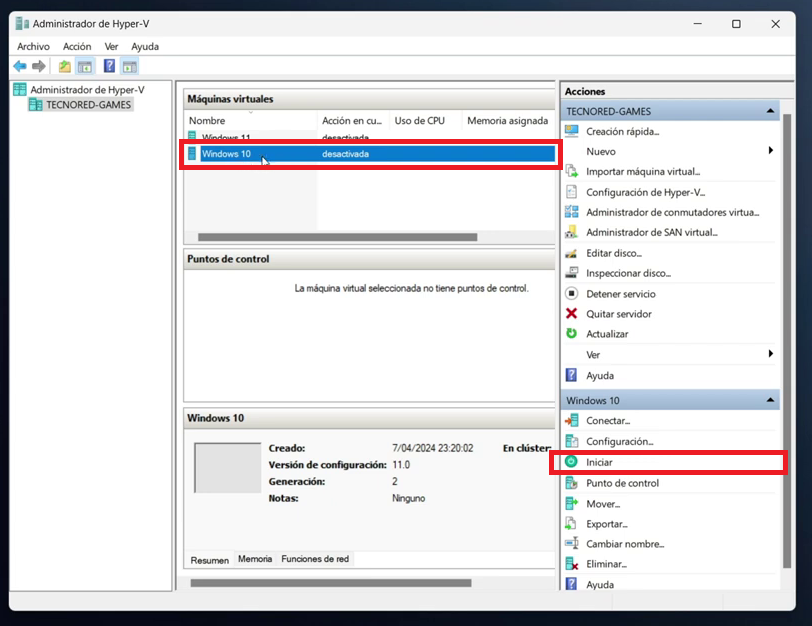Click the Forward arrow toolbar icon
This screenshot has height=626, width=812.
point(39,66)
